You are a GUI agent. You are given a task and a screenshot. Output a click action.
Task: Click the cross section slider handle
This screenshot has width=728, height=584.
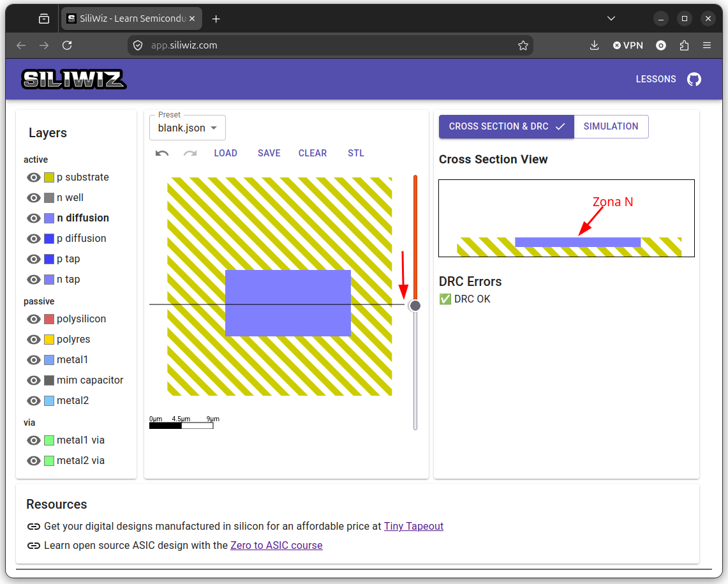coord(415,306)
